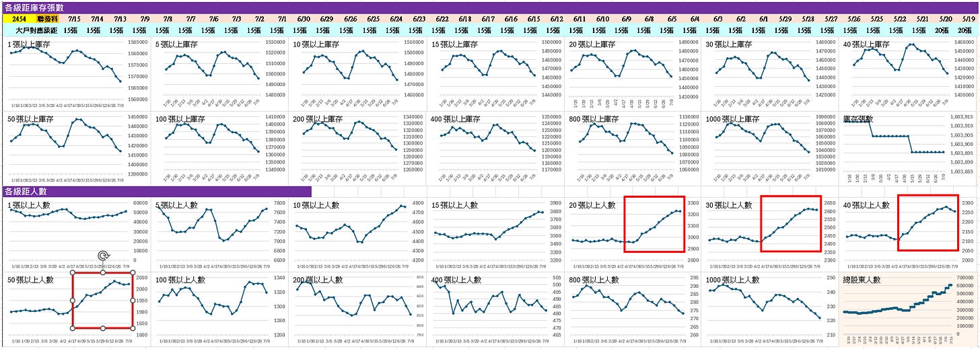Click the rotation handle above the selected red rectangle
The image size is (980, 349).
point(102,256)
